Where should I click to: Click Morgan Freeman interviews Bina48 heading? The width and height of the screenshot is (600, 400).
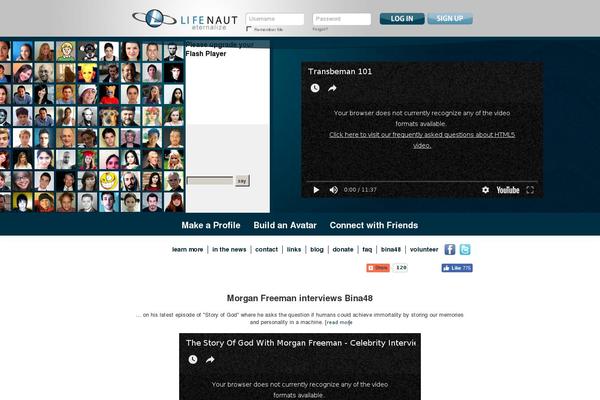coord(300,298)
